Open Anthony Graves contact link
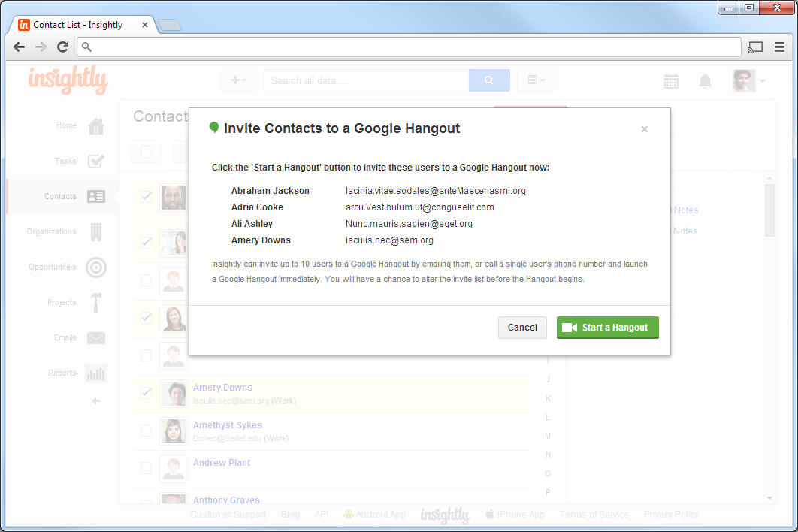Viewport: 798px width, 532px height. pos(226,500)
